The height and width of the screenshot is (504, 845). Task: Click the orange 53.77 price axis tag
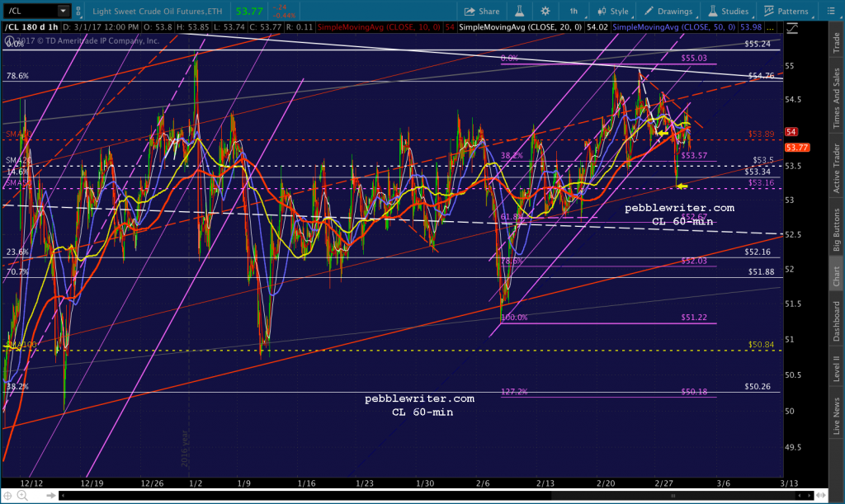click(x=796, y=148)
